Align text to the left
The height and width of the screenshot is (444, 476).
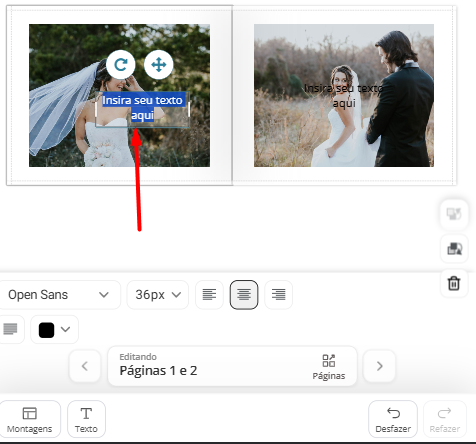click(209, 295)
